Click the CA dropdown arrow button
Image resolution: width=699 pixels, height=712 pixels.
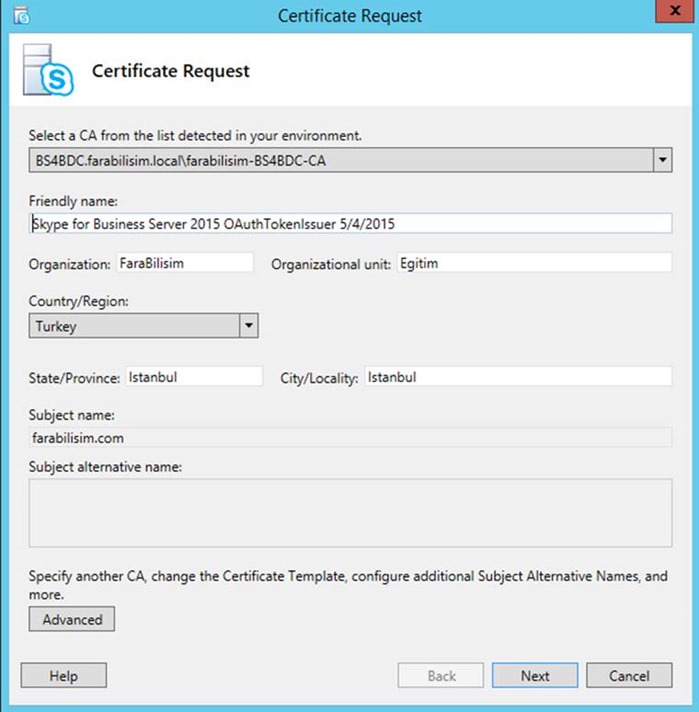[663, 160]
